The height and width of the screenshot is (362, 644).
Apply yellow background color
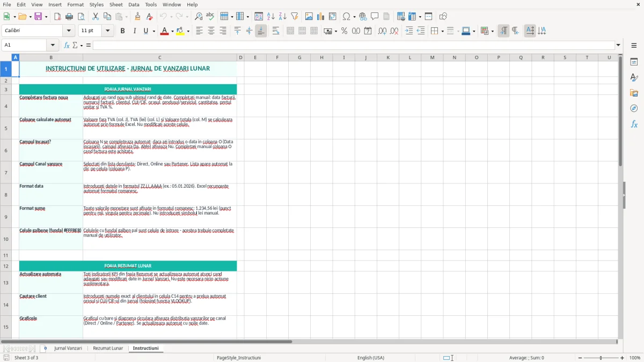[x=180, y=31]
